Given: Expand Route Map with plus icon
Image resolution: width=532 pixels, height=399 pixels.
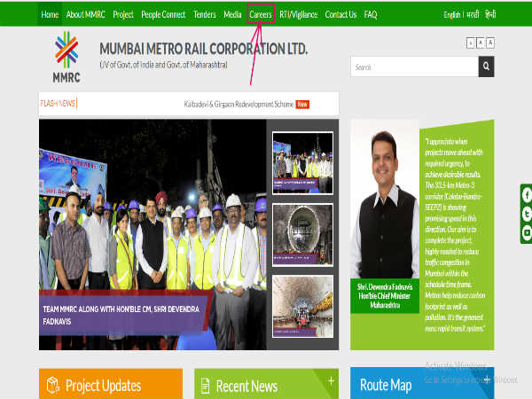Looking at the screenshot, I should click(x=487, y=379).
